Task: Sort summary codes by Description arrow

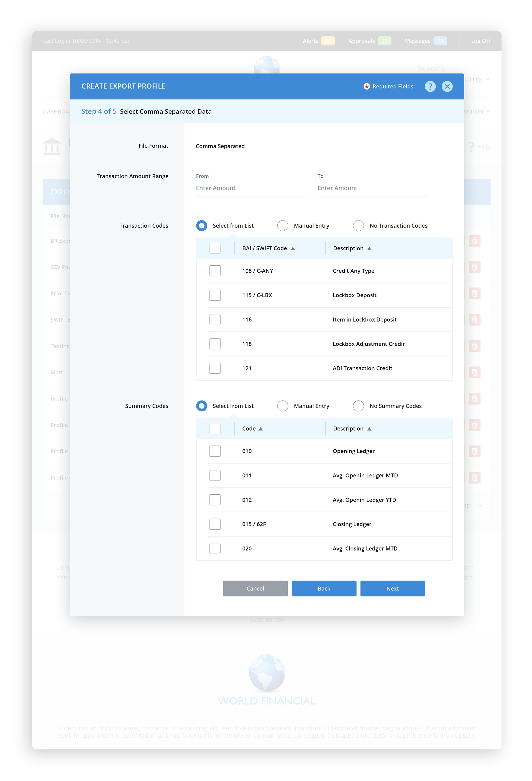Action: (369, 429)
